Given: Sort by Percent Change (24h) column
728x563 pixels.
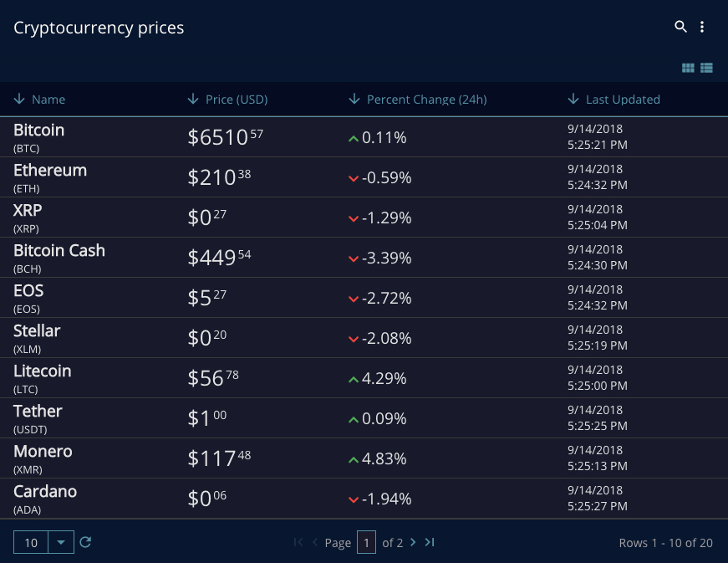Looking at the screenshot, I should click(426, 100).
